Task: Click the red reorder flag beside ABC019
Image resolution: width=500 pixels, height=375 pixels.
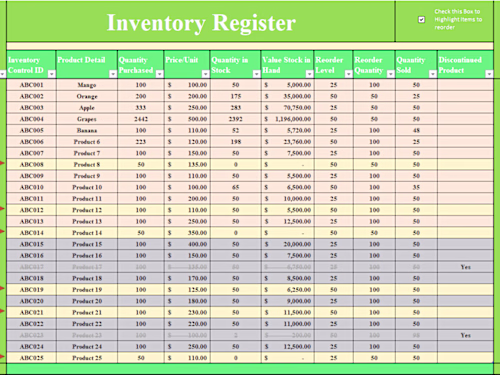Action: [2, 288]
